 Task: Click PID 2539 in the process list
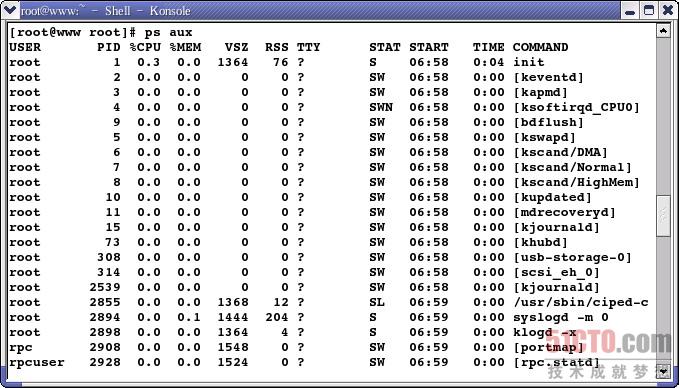[105, 287]
